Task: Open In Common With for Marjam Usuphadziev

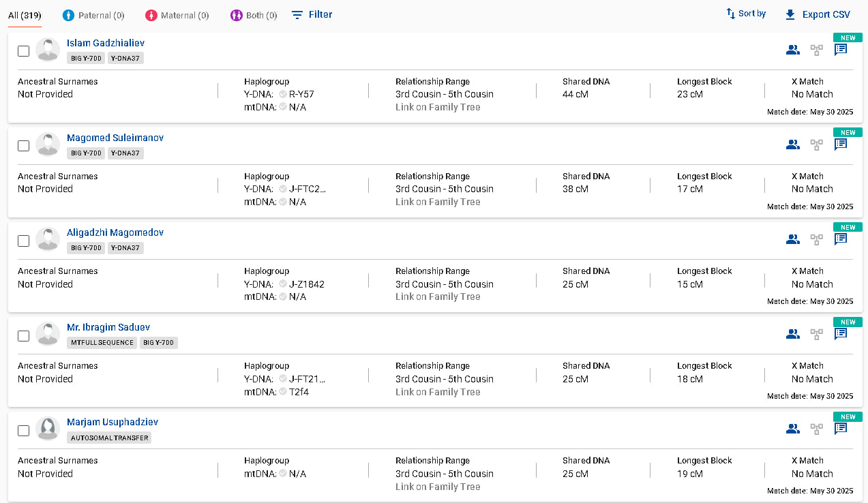Action: point(792,428)
